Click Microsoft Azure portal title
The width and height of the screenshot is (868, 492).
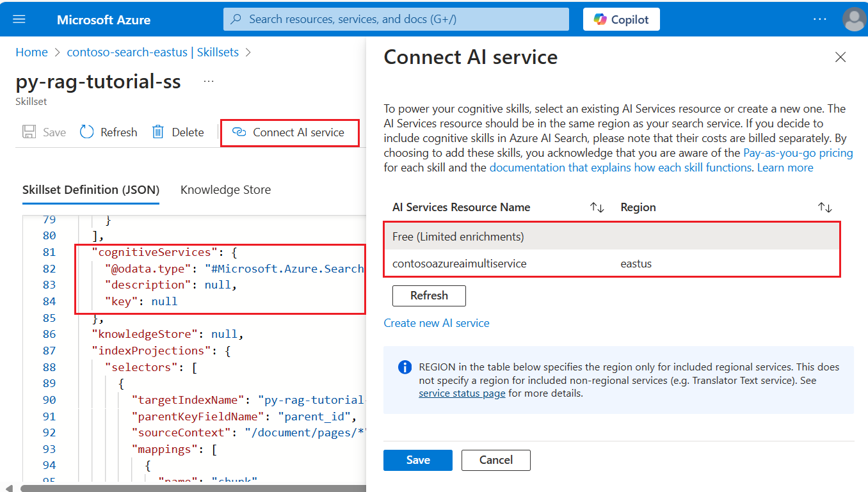pos(104,19)
